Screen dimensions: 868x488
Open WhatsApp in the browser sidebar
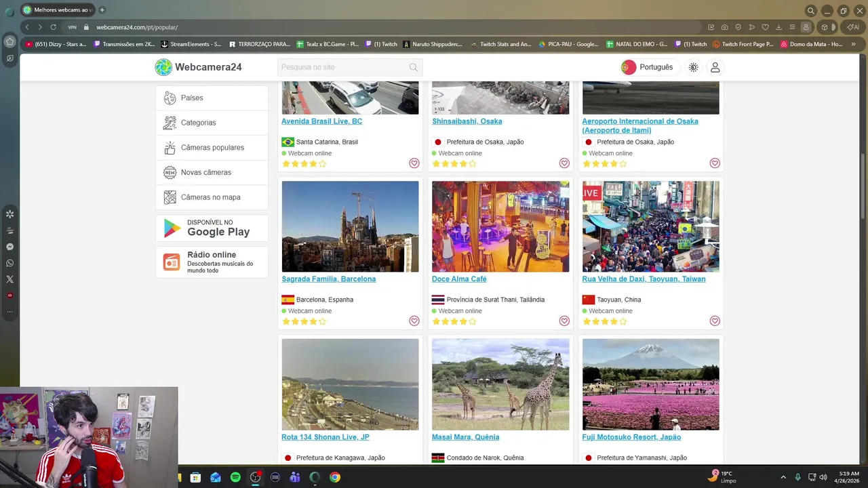[9, 263]
